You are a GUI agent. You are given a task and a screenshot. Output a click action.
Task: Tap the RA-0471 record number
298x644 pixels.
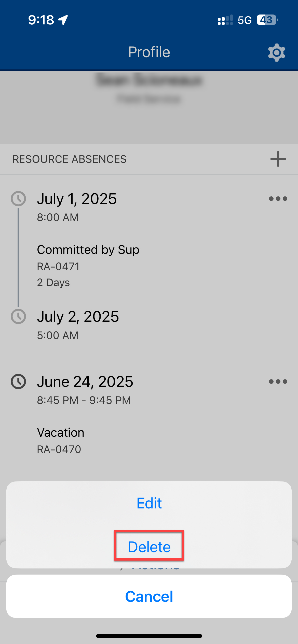tap(58, 267)
